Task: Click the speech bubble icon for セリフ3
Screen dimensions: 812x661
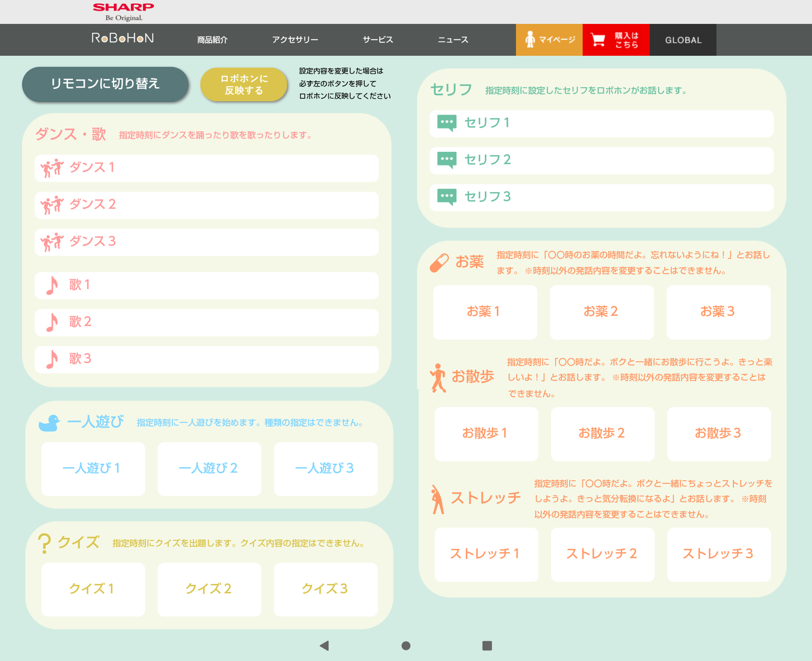Action: (x=447, y=197)
